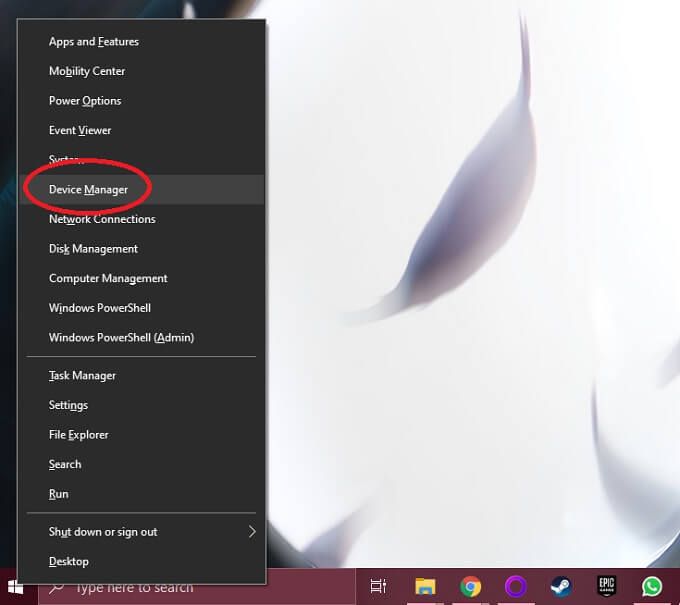Expand Shut down or sign out submenu

tap(141, 532)
